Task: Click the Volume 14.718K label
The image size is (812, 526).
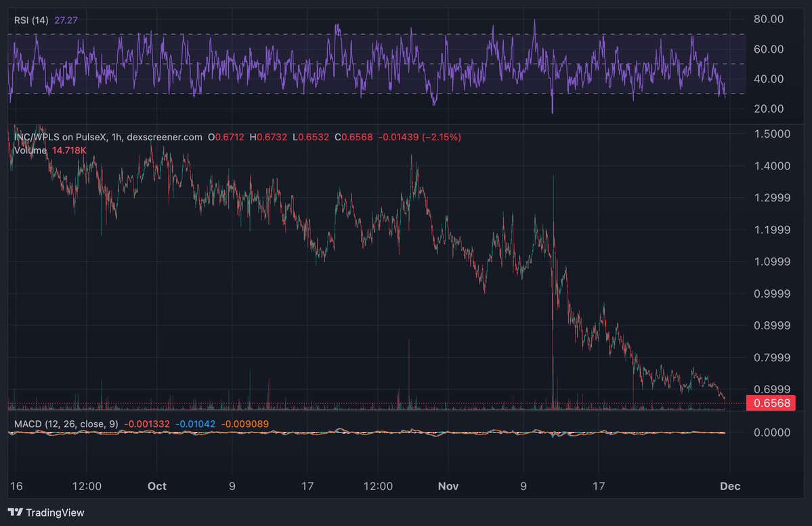Action: click(x=50, y=150)
